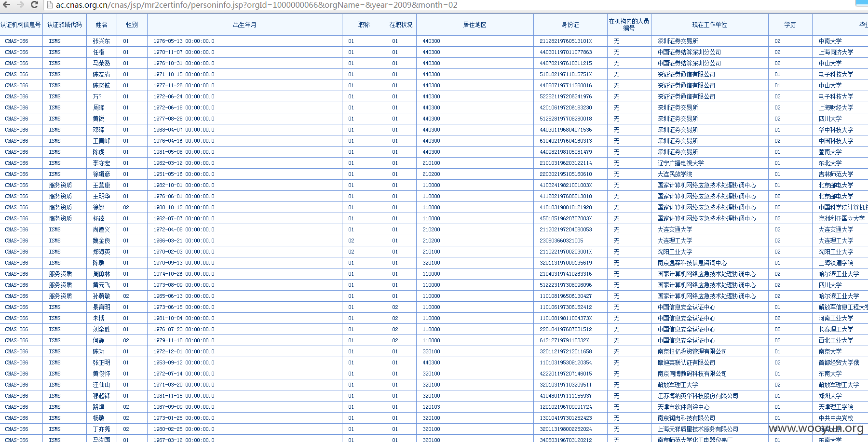Click the 在机构内的人员编号 column header
The width and height of the screenshot is (868, 442).
coord(629,25)
